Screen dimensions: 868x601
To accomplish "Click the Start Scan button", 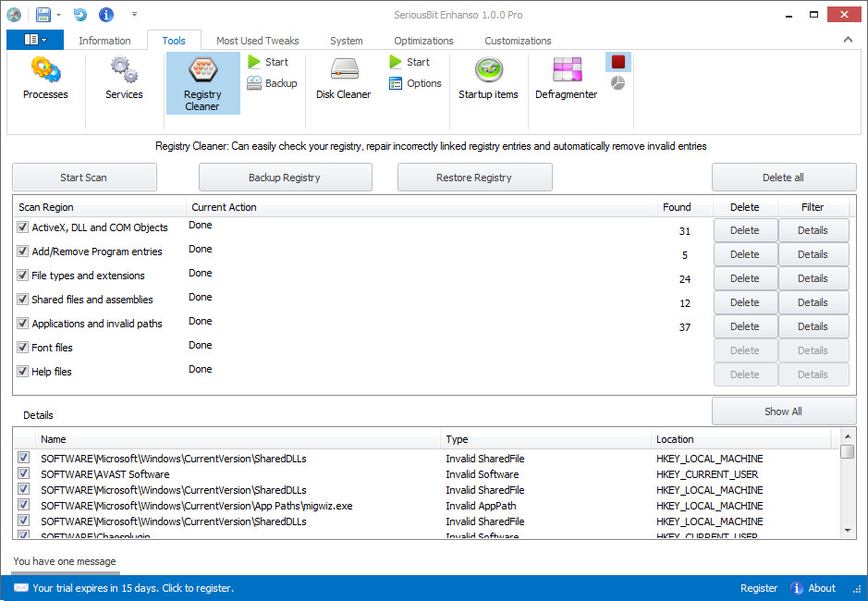I will coord(84,178).
